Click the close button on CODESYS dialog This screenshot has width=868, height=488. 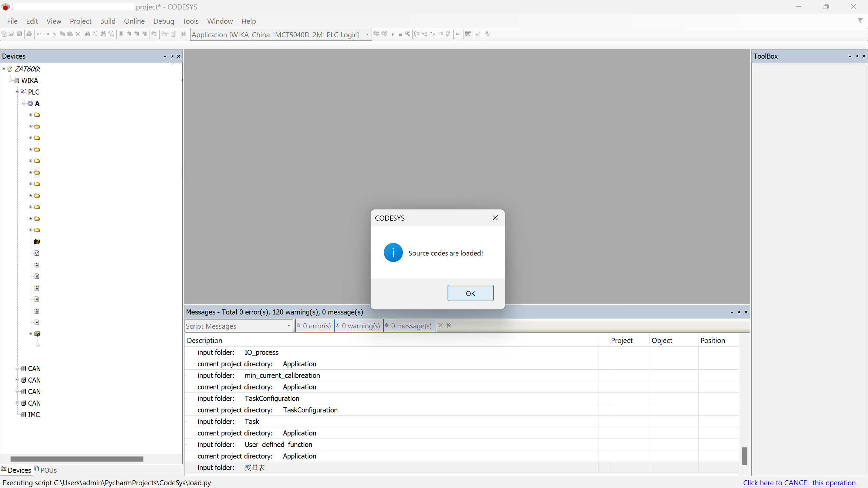495,218
